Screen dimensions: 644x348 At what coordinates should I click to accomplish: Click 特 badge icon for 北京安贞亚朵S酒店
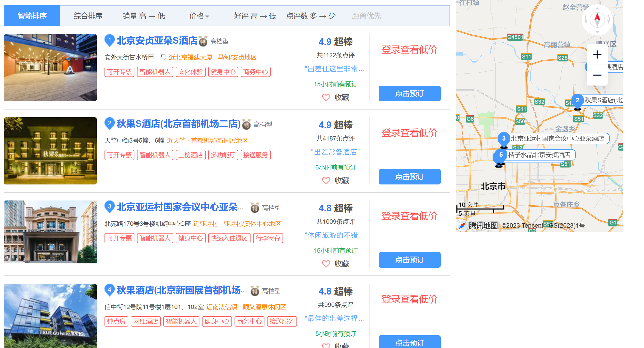tap(203, 41)
